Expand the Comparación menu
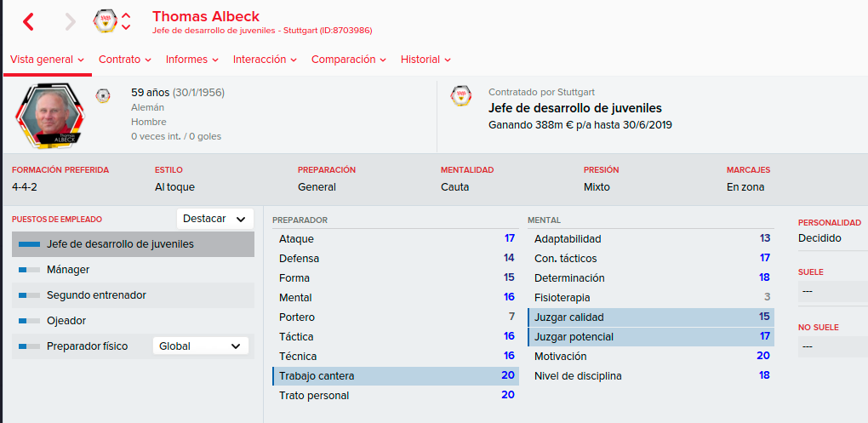868x423 pixels. tap(349, 60)
